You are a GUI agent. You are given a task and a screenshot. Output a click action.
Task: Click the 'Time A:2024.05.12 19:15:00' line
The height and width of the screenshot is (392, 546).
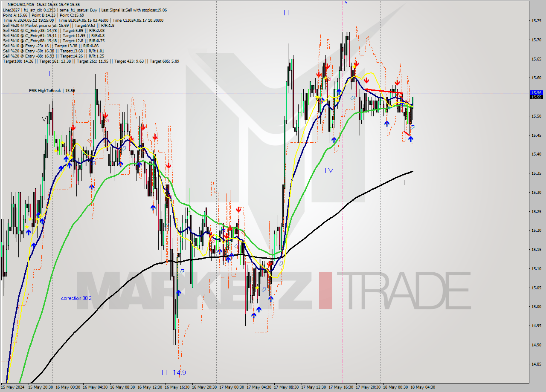coord(83,20)
